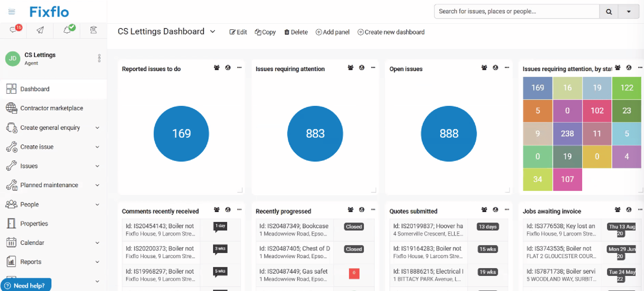Image resolution: width=644 pixels, height=291 pixels.
Task: Open the Contractor marketplace
Action: [52, 108]
